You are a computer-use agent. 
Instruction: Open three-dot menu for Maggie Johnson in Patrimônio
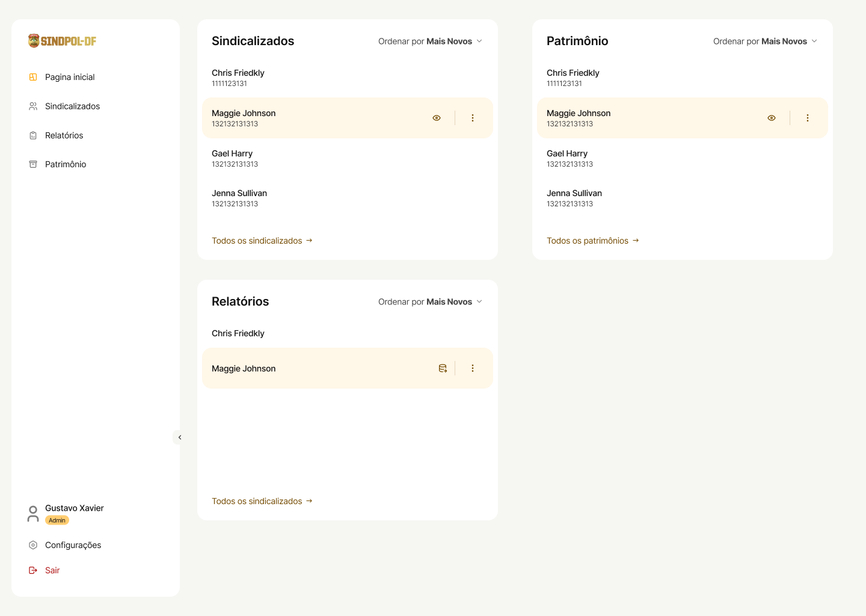tap(808, 118)
